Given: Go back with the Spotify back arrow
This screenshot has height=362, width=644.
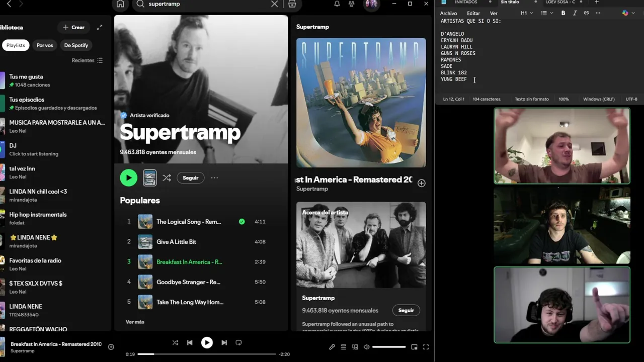Looking at the screenshot, I should (x=9, y=4).
